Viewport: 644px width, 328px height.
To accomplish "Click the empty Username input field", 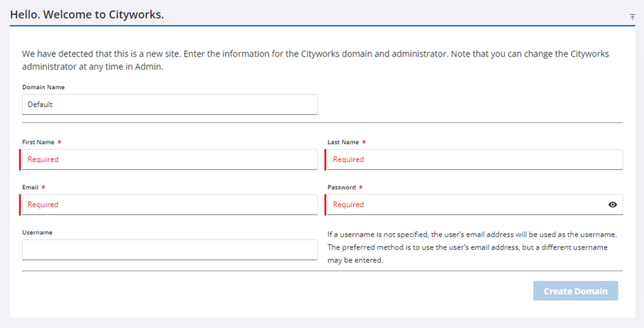I will [x=170, y=250].
